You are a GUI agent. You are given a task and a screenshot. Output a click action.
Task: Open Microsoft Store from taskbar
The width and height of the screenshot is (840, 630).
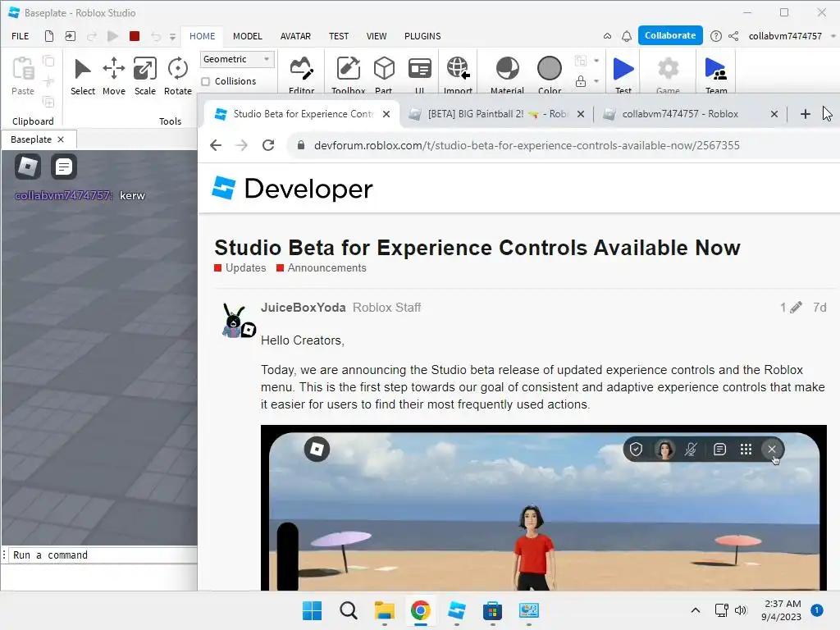click(492, 610)
